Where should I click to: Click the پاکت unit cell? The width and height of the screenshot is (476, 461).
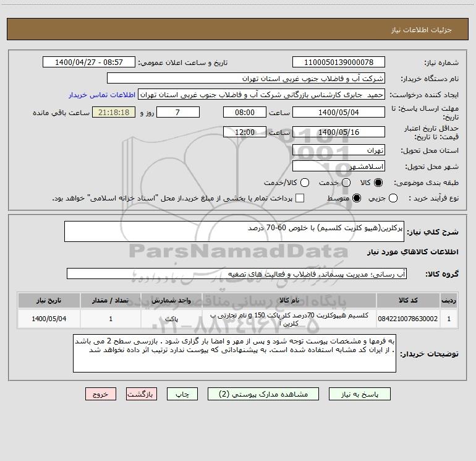point(171,319)
